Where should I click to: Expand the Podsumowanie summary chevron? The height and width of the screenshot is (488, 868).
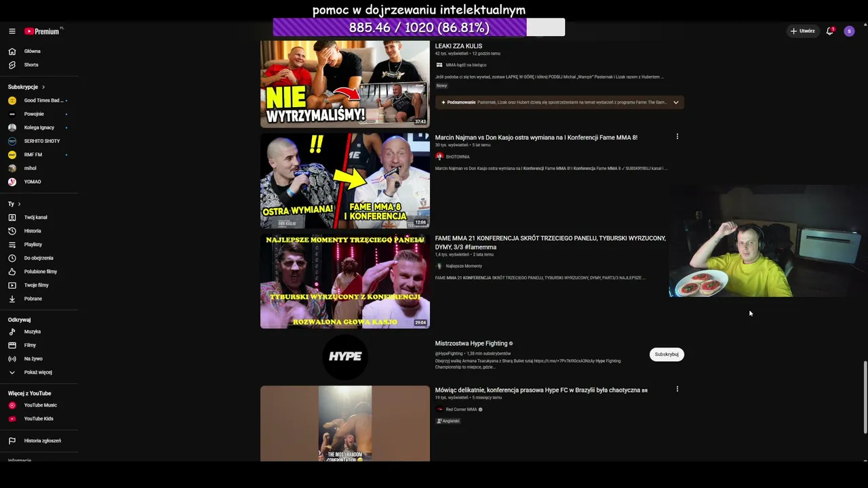click(x=676, y=102)
